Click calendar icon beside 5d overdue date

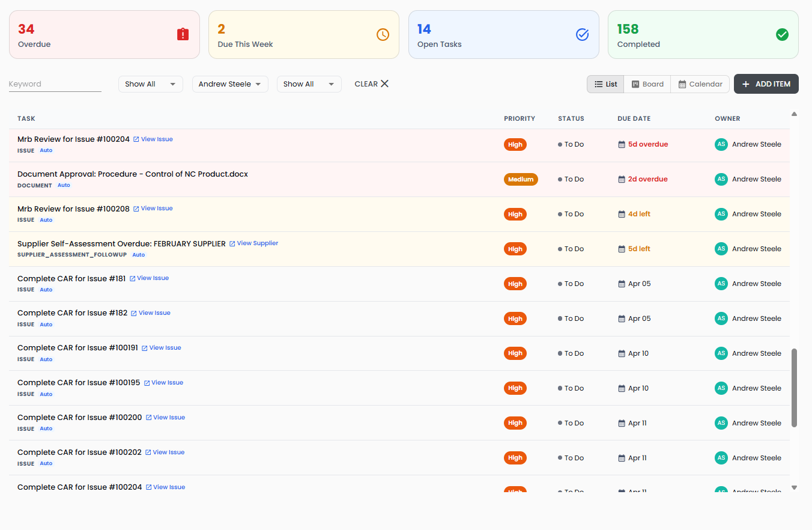coord(622,144)
